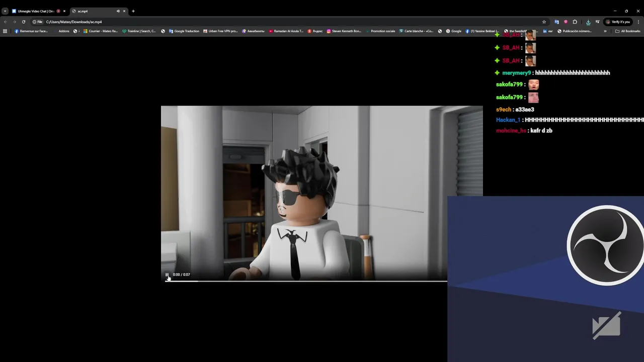The height and width of the screenshot is (362, 644).
Task: Open the All Bookmarks folder
Action: pos(628,31)
